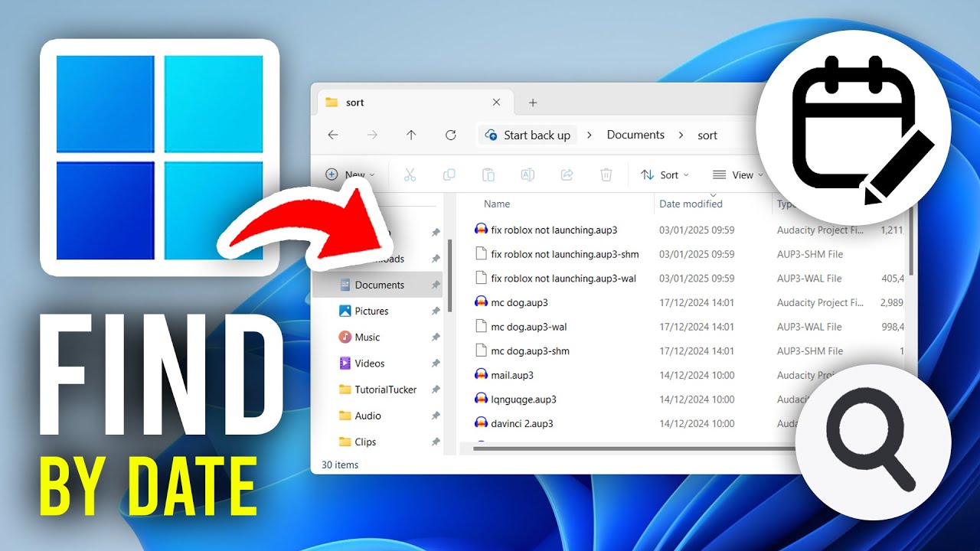Image resolution: width=980 pixels, height=551 pixels.
Task: Click the Forward navigation arrow
Action: [372, 135]
